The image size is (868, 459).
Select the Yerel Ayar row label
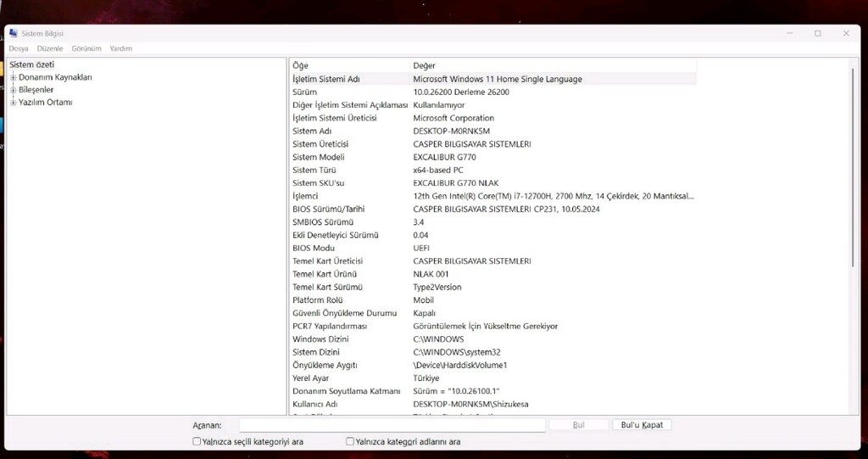click(x=310, y=378)
